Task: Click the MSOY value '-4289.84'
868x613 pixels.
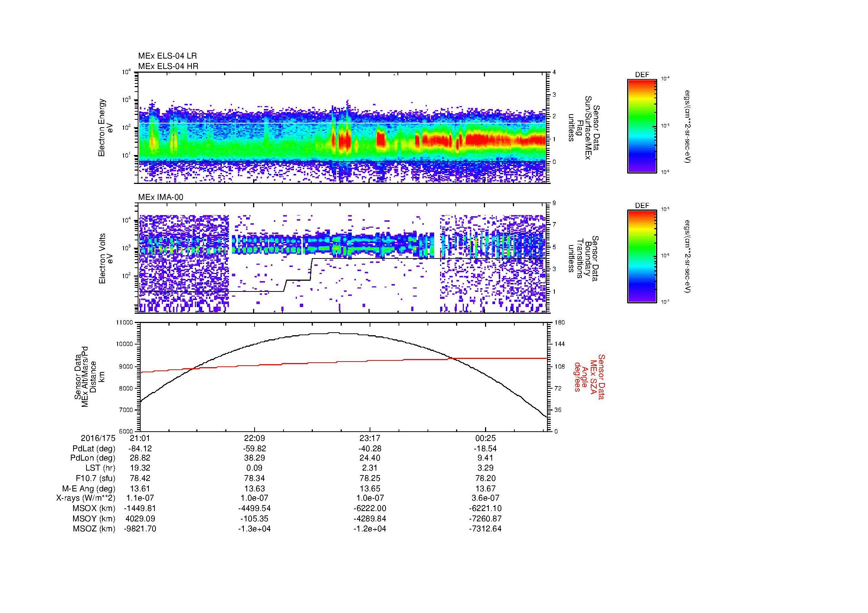Action: tap(370, 518)
